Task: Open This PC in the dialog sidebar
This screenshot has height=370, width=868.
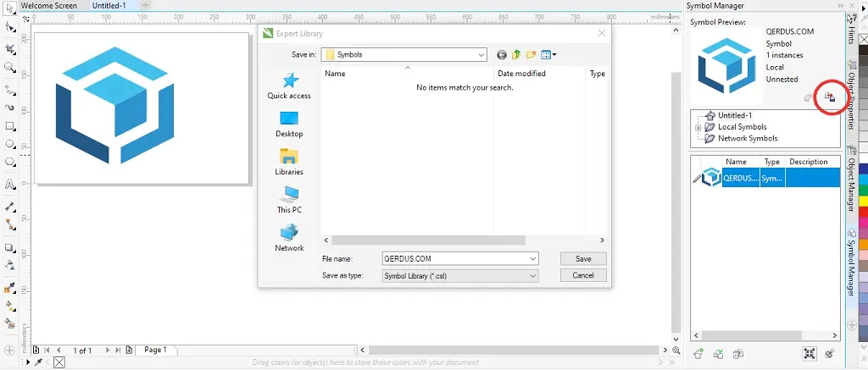Action: pos(289,200)
